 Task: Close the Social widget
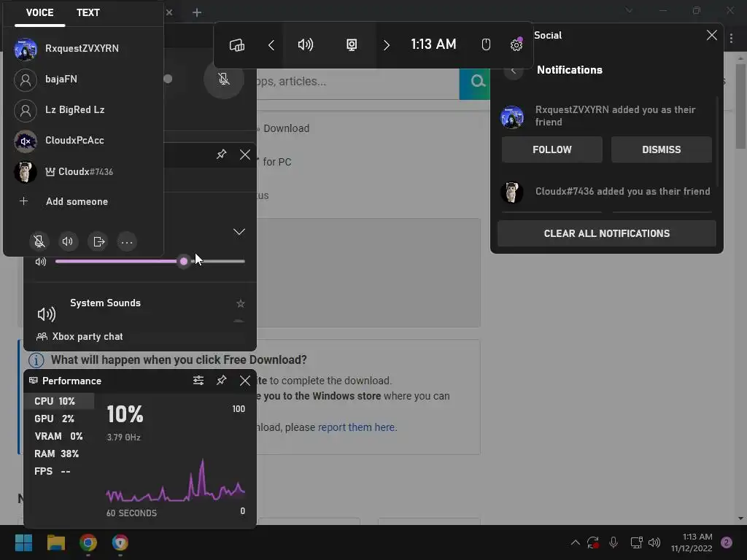712,35
